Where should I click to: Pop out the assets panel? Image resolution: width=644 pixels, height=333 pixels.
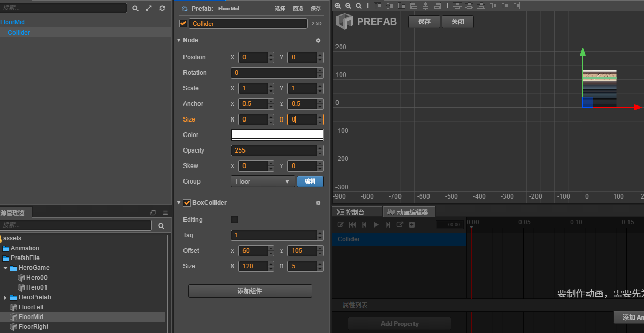tap(153, 213)
